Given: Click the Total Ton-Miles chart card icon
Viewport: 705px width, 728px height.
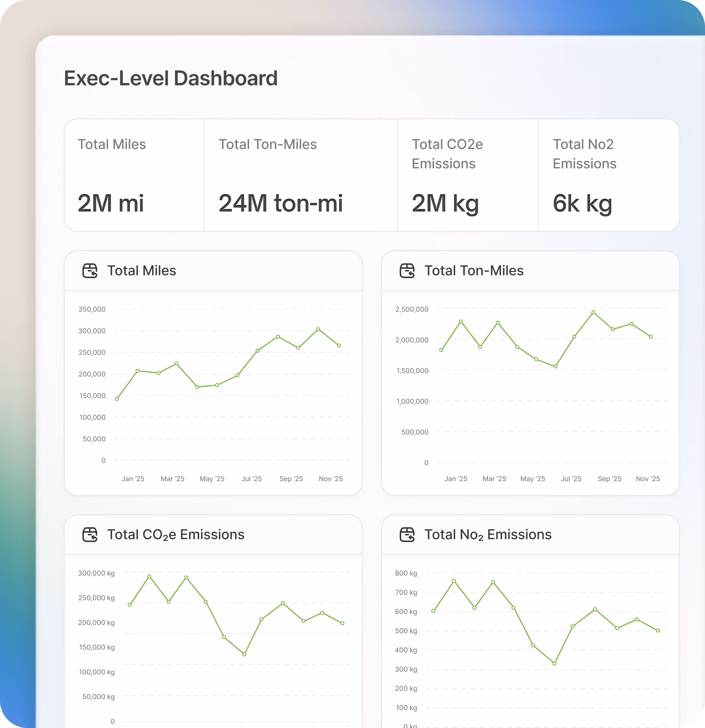Looking at the screenshot, I should tap(407, 271).
